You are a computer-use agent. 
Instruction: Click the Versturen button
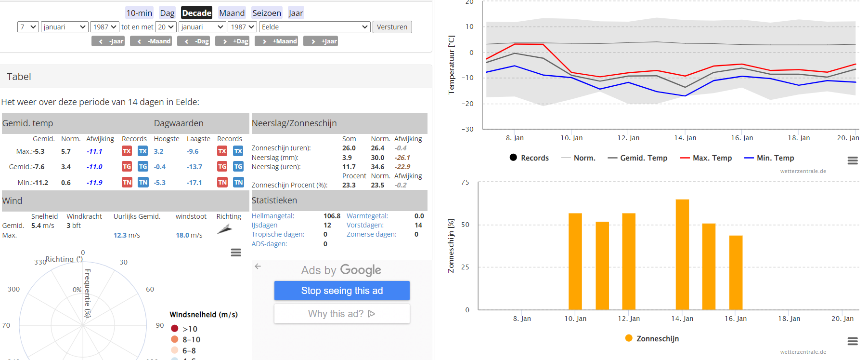[x=392, y=27]
